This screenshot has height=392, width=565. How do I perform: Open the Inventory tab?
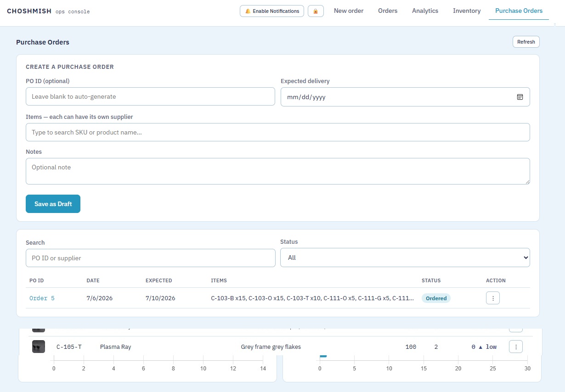(467, 11)
